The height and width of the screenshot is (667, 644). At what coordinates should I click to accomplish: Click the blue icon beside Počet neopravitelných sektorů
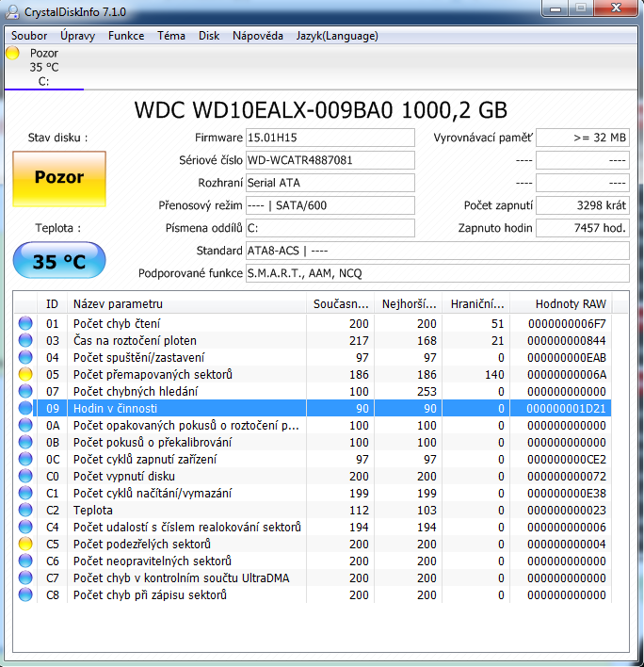coord(24,561)
